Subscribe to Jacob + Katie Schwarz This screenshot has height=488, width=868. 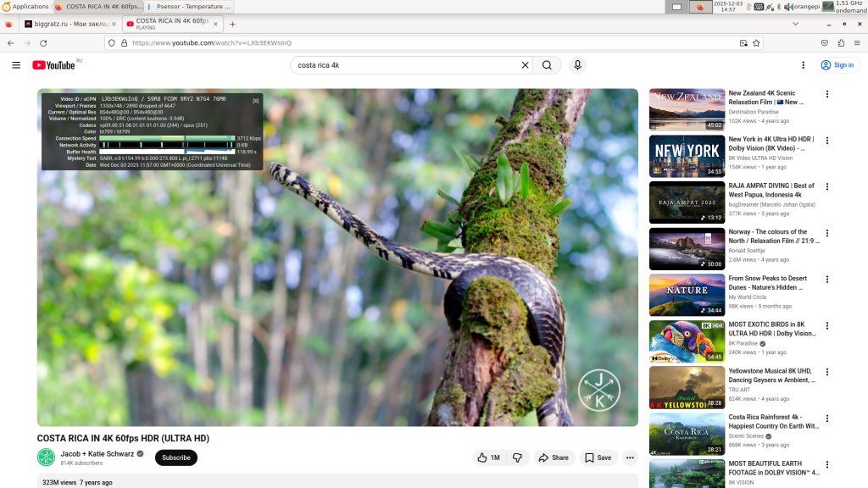point(176,457)
